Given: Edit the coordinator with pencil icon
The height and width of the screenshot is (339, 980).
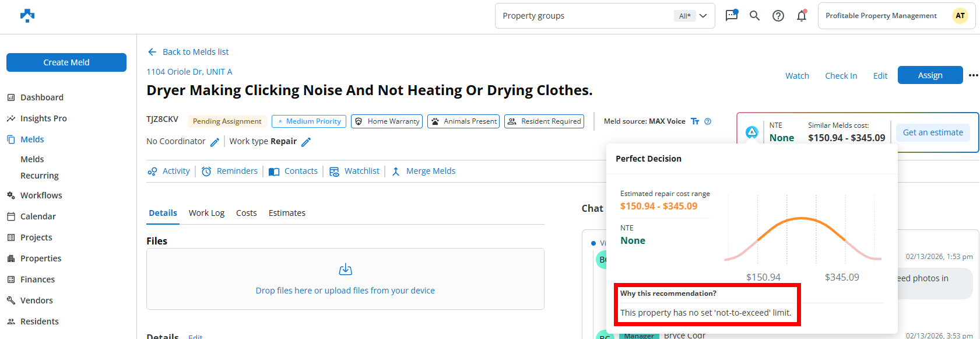Looking at the screenshot, I should (x=215, y=142).
